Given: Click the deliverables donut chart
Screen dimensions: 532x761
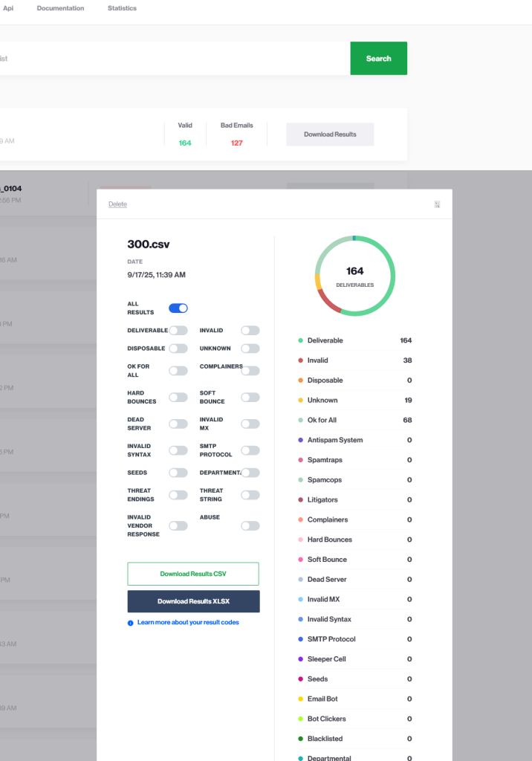Looking at the screenshot, I should pos(354,276).
